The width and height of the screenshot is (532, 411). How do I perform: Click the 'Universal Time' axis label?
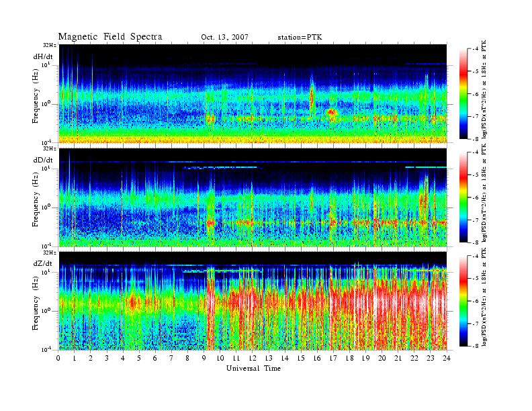click(x=253, y=368)
